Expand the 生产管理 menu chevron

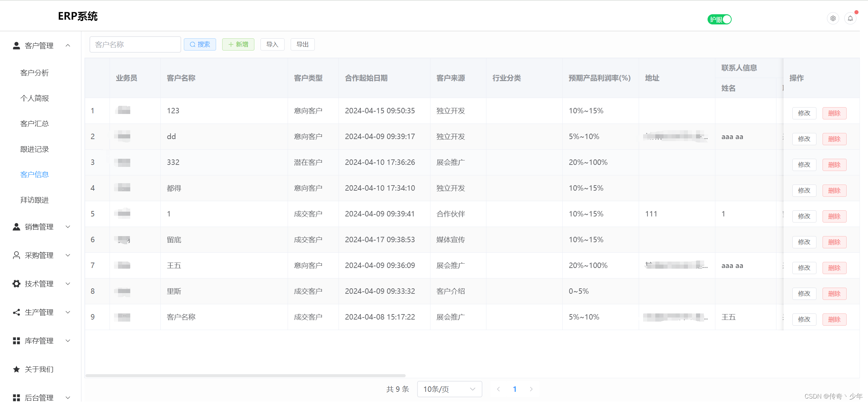coord(68,312)
